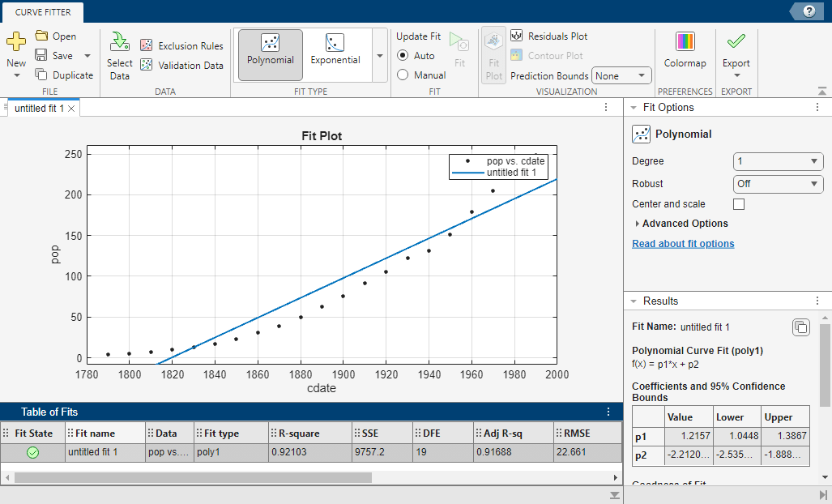
Task: Click the CURVE FITTER ribbon tab
Action: pos(41,11)
